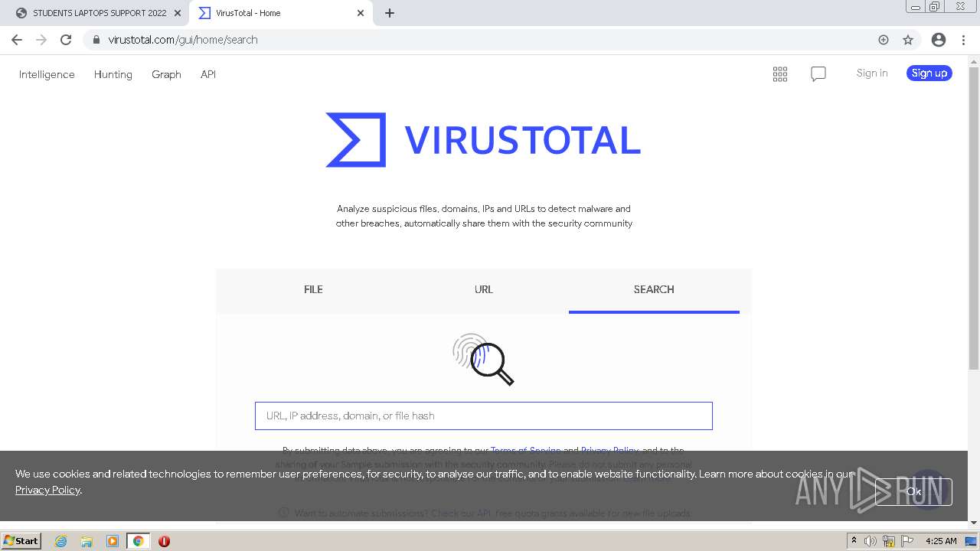980x551 pixels.
Task: Click the fingerprint magnifier search icon
Action: tap(483, 359)
